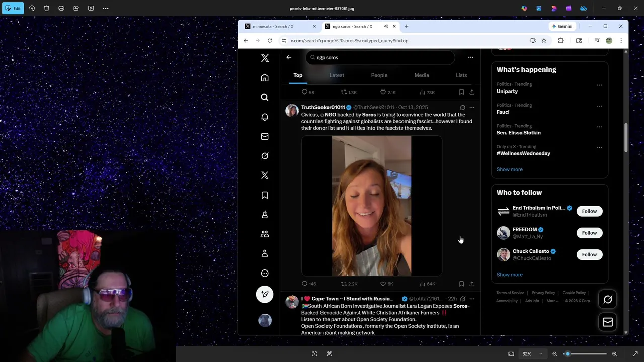
Task: Click the ngo soros search field
Action: pos(380,57)
